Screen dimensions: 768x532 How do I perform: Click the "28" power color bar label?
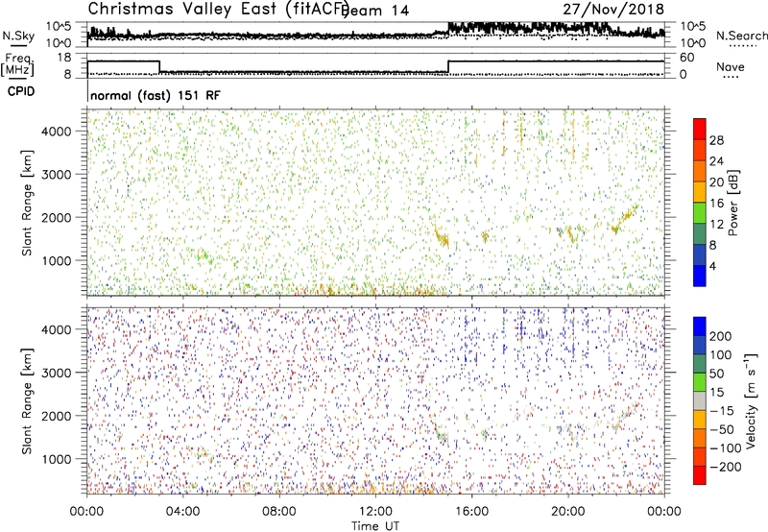pyautogui.click(x=716, y=140)
